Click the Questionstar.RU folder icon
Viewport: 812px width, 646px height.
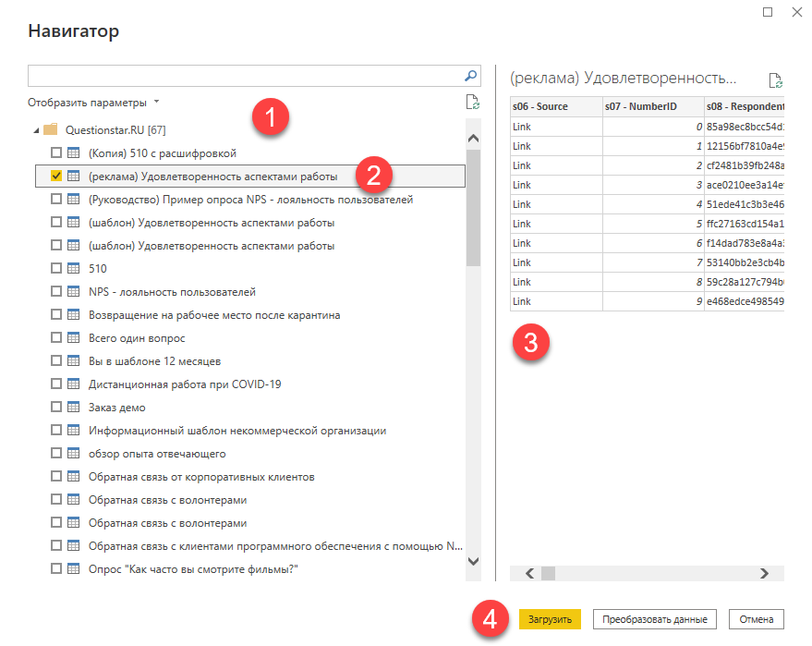(x=51, y=129)
